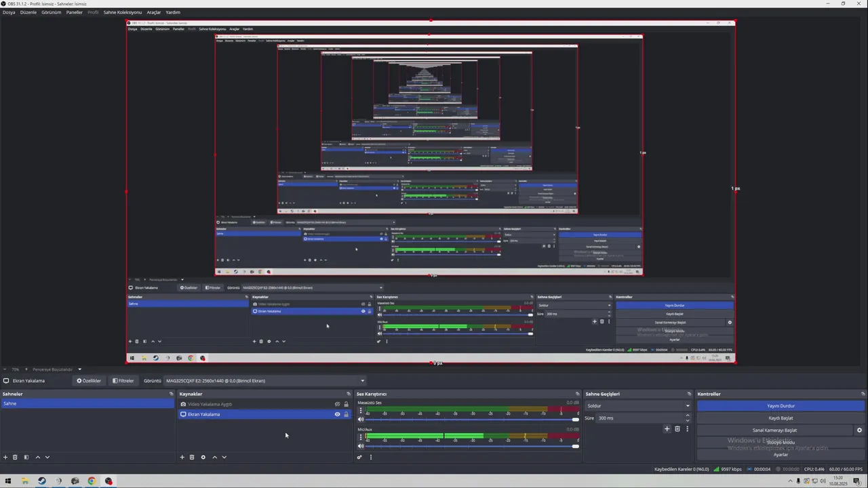
Task: Move source up arrow in Kaynaklar
Action: 215,457
